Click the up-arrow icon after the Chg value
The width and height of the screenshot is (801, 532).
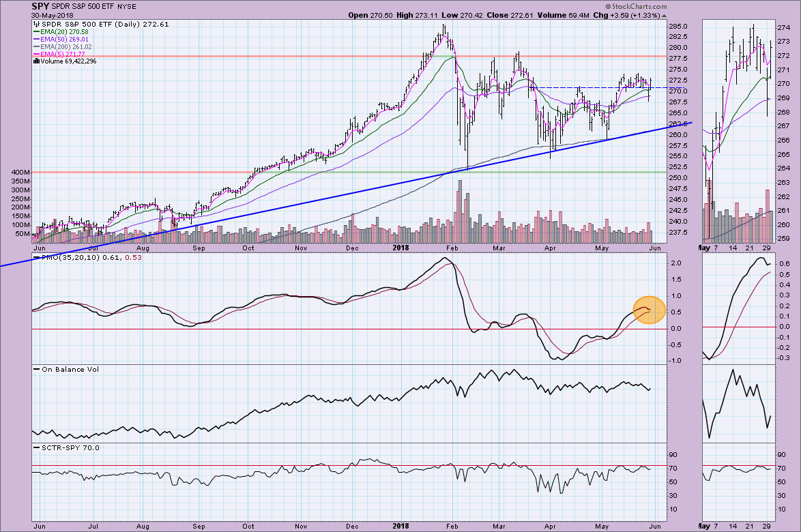664,15
